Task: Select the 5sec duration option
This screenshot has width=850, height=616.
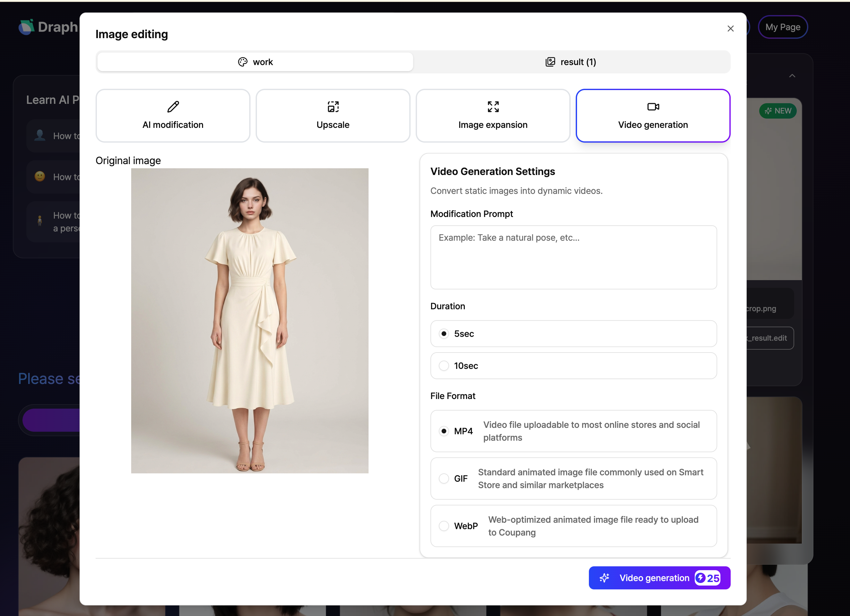Action: [x=573, y=334]
